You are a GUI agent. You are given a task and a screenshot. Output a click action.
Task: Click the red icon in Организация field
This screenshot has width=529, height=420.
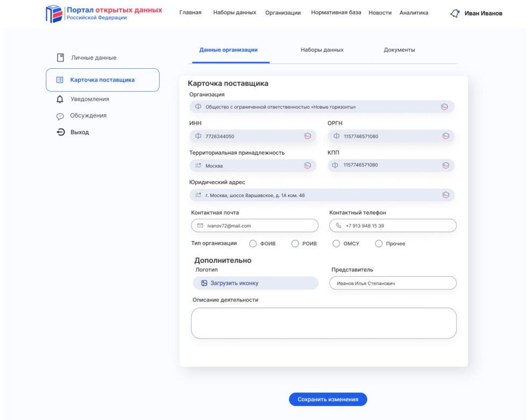tap(444, 107)
